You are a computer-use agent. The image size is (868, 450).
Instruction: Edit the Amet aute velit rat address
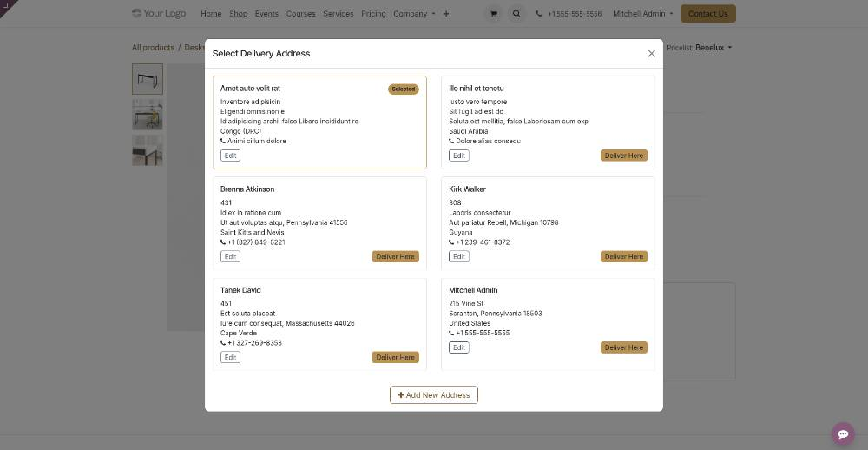pos(230,156)
